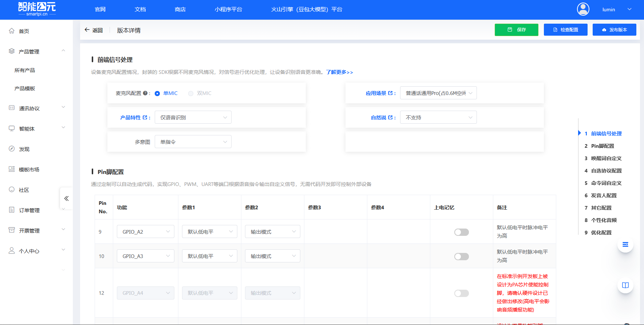Click the home icon beside 首页
Viewport: 644px width, 325px height.
click(x=12, y=31)
